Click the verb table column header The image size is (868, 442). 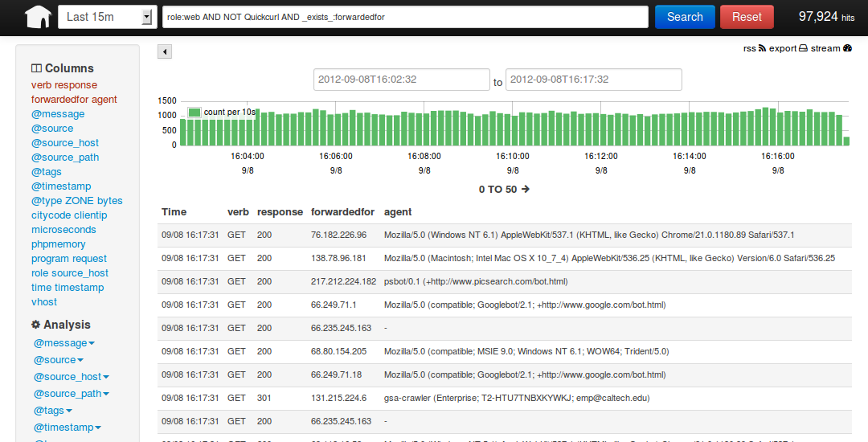238,212
